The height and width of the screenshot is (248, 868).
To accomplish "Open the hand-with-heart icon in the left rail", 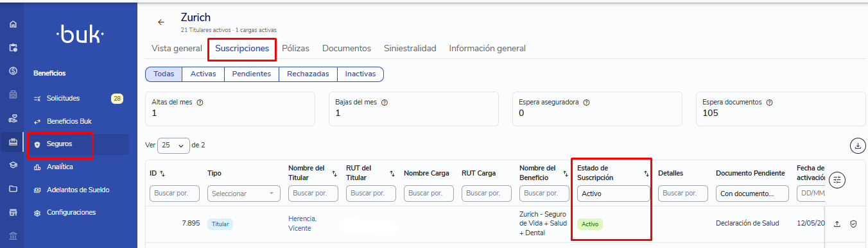I will pyautogui.click(x=13, y=119).
